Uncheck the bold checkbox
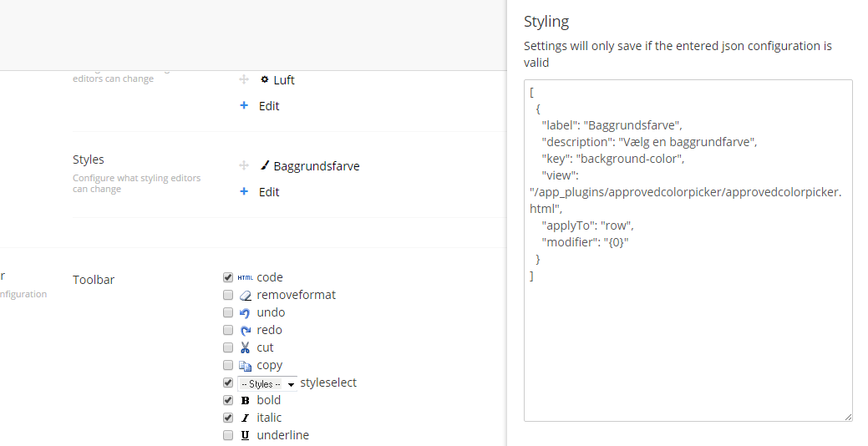The image size is (868, 446). pyautogui.click(x=227, y=400)
